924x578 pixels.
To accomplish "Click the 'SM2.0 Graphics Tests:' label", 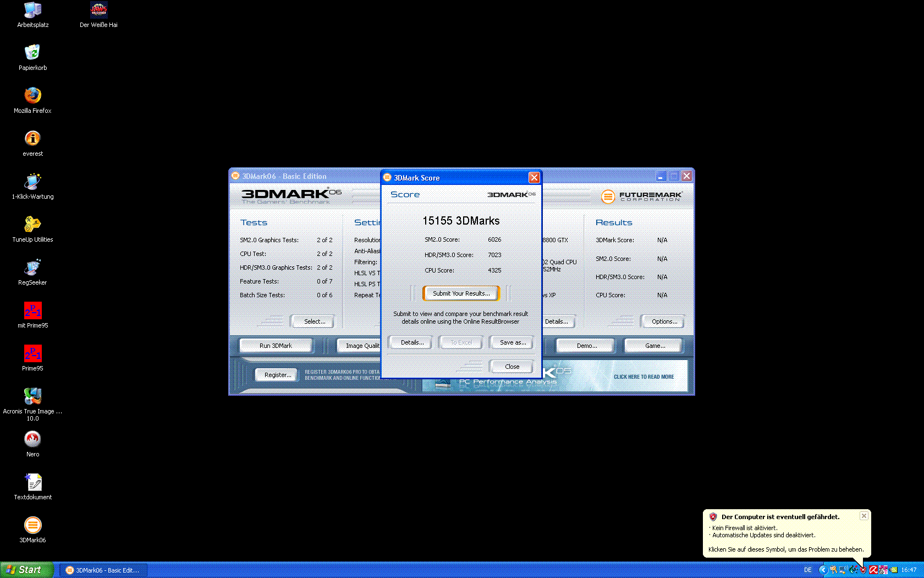I will (x=269, y=240).
